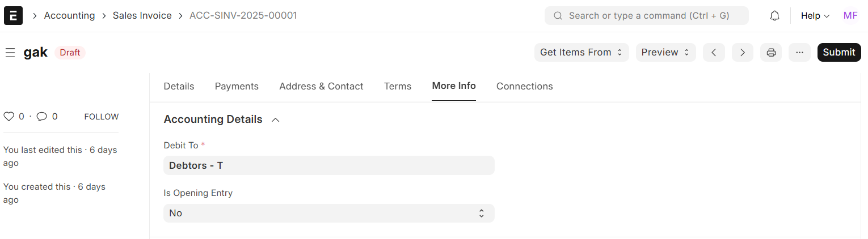
Task: Focus the search command bar
Action: pos(646,16)
